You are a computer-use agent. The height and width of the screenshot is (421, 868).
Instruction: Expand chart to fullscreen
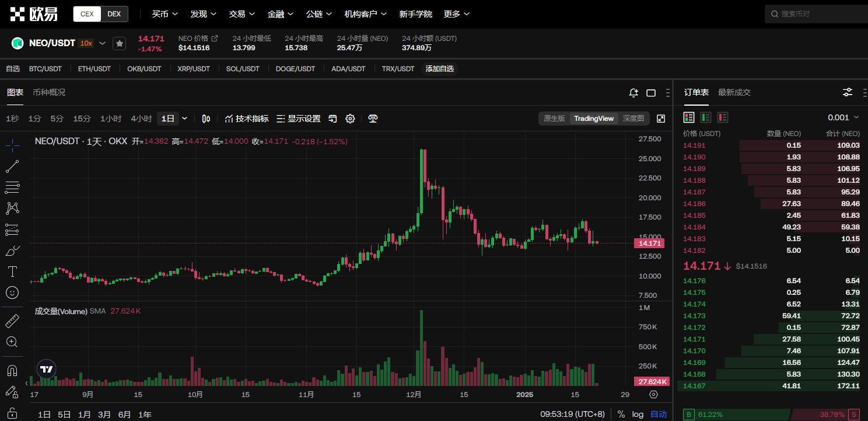[x=661, y=119]
